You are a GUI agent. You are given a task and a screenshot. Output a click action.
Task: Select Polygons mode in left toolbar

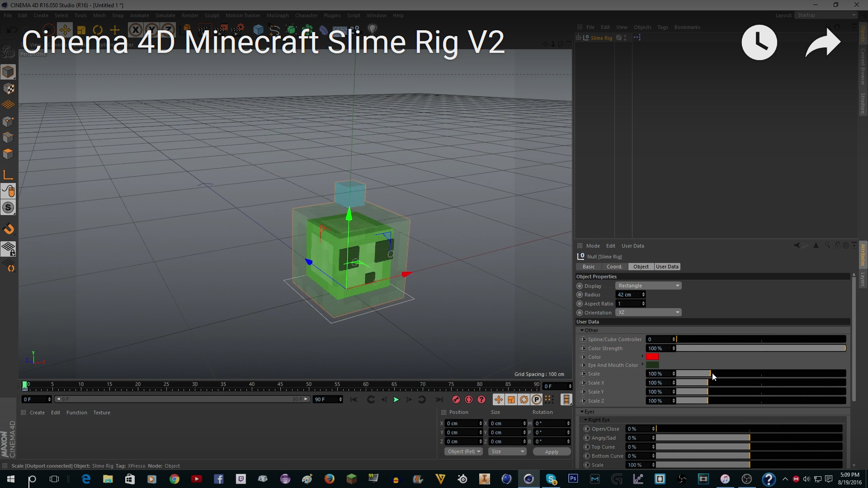[x=8, y=154]
